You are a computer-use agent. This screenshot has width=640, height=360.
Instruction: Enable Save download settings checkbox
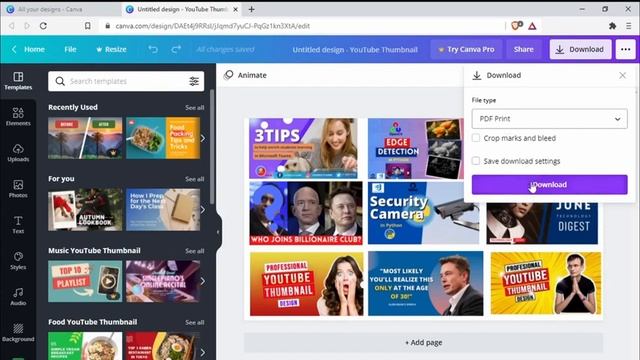476,161
